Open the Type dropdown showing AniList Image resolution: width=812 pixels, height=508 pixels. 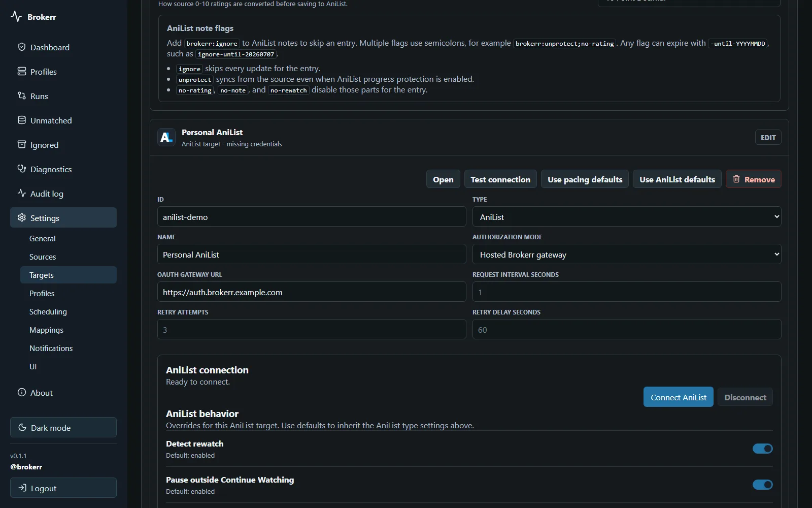click(627, 216)
